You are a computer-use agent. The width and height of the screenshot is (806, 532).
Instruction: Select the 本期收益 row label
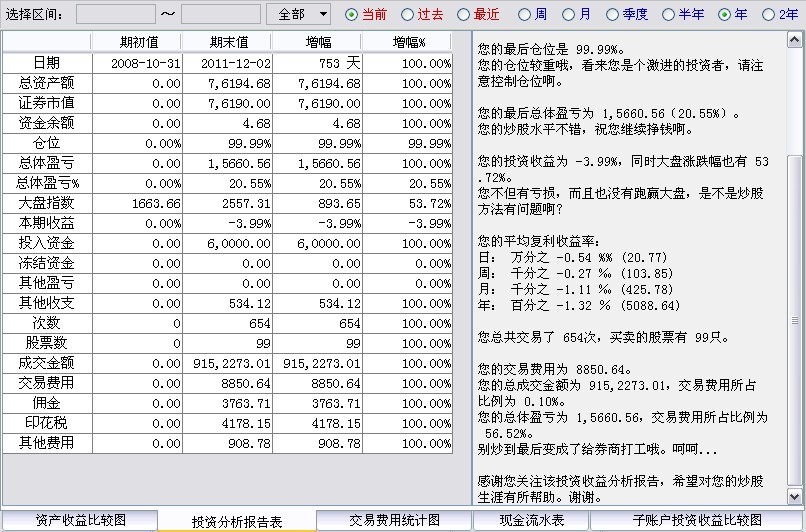click(x=47, y=223)
